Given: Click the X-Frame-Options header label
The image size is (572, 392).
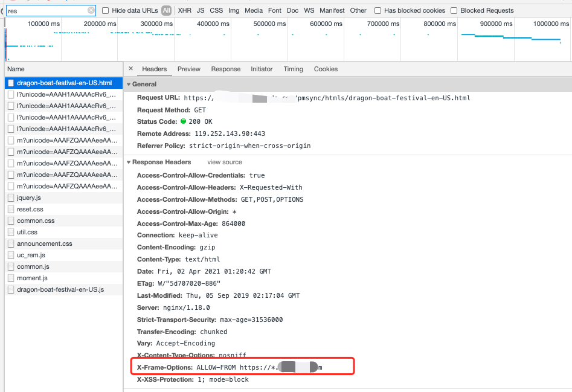Looking at the screenshot, I should [x=165, y=368].
